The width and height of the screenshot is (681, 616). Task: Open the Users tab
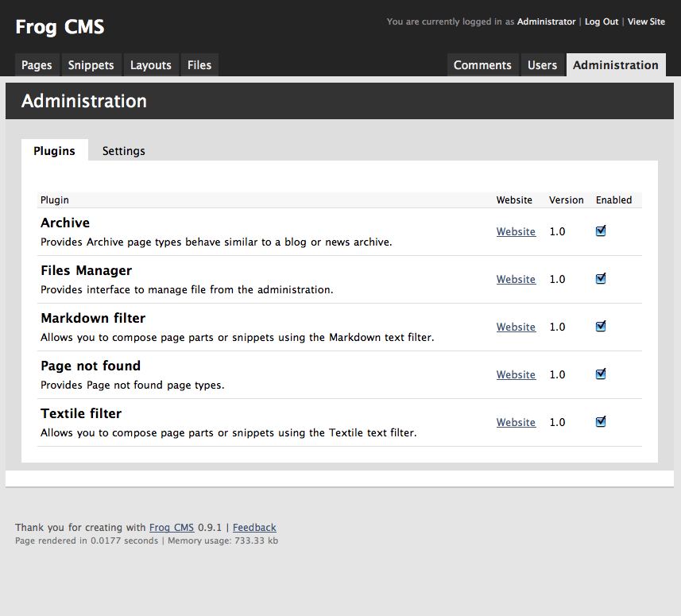tap(543, 65)
